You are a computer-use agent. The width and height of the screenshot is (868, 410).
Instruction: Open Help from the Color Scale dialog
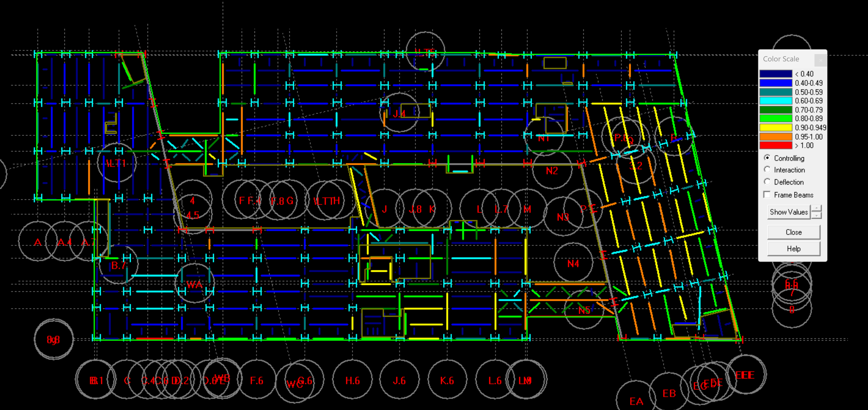(794, 249)
